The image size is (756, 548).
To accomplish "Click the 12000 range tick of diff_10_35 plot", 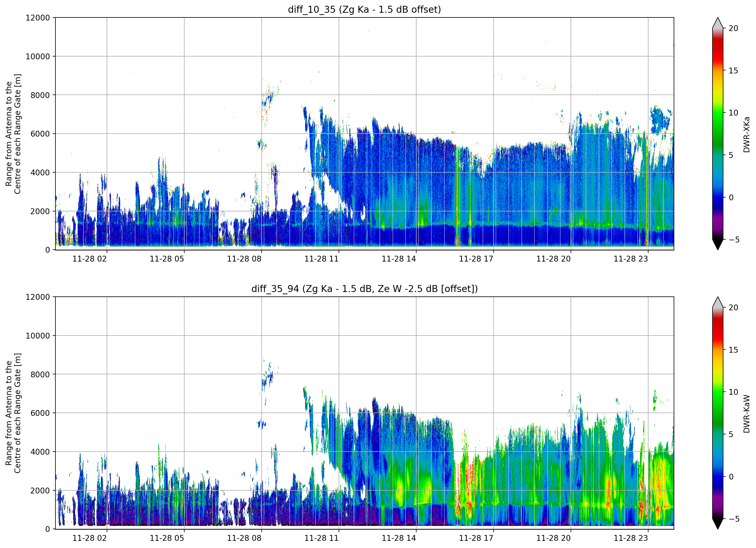I will [38, 18].
